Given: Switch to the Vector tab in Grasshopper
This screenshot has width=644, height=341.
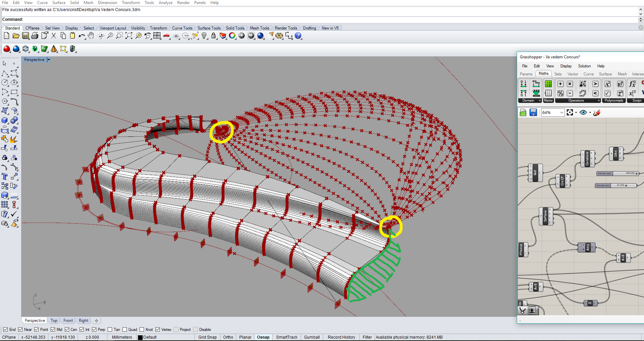Looking at the screenshot, I should coord(573,74).
